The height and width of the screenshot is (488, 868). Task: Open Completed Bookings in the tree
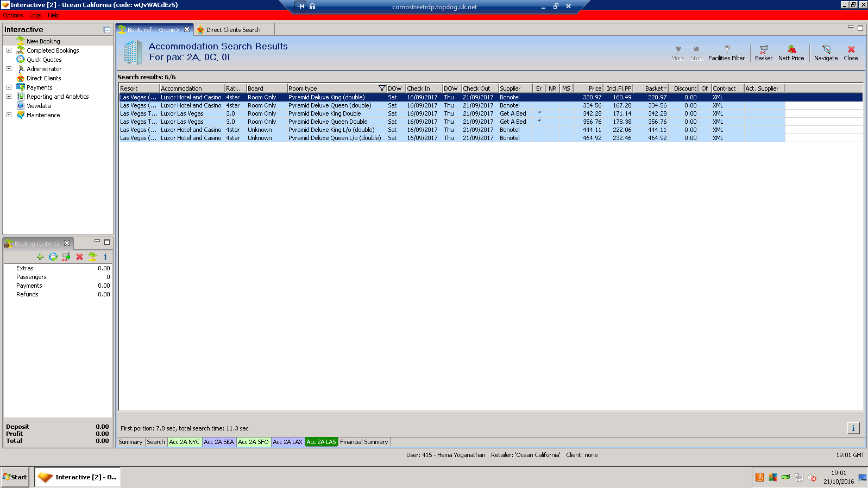click(53, 50)
